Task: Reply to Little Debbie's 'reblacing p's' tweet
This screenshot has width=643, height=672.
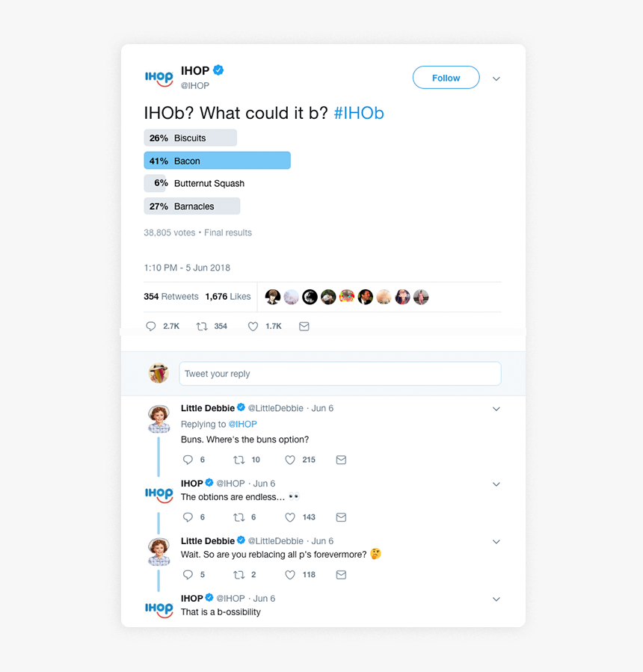Action: point(188,574)
